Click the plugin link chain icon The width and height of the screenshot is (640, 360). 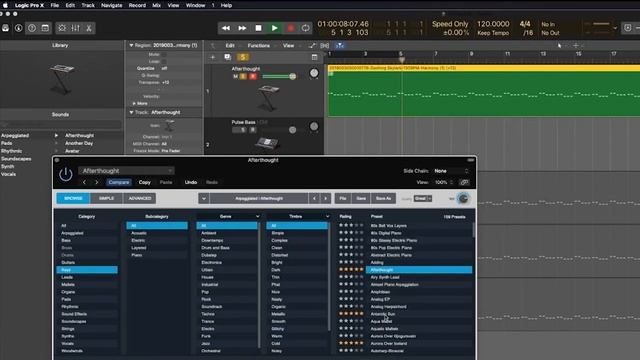[x=464, y=182]
